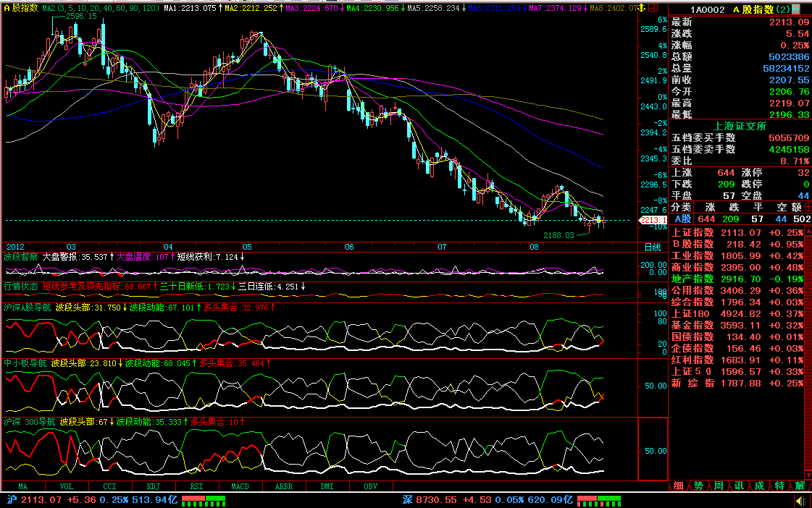812x508 pixels.
Task: Open the 讯 news tab at bottom right
Action: click(x=738, y=486)
